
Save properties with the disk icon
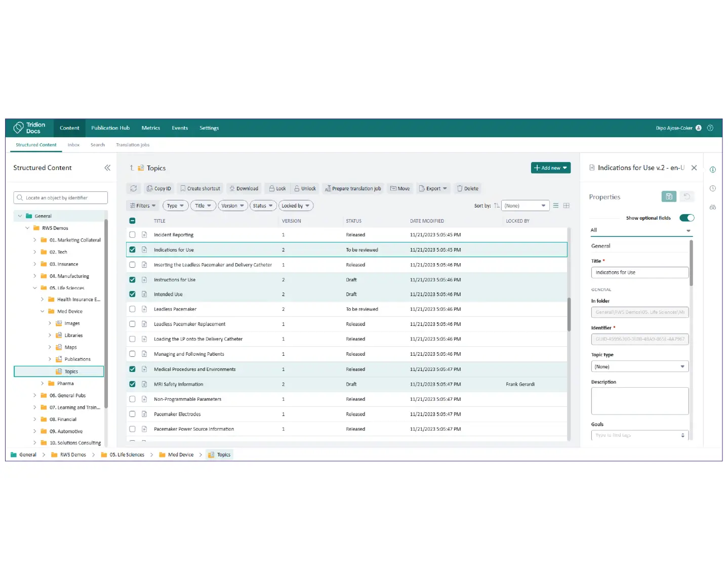668,197
